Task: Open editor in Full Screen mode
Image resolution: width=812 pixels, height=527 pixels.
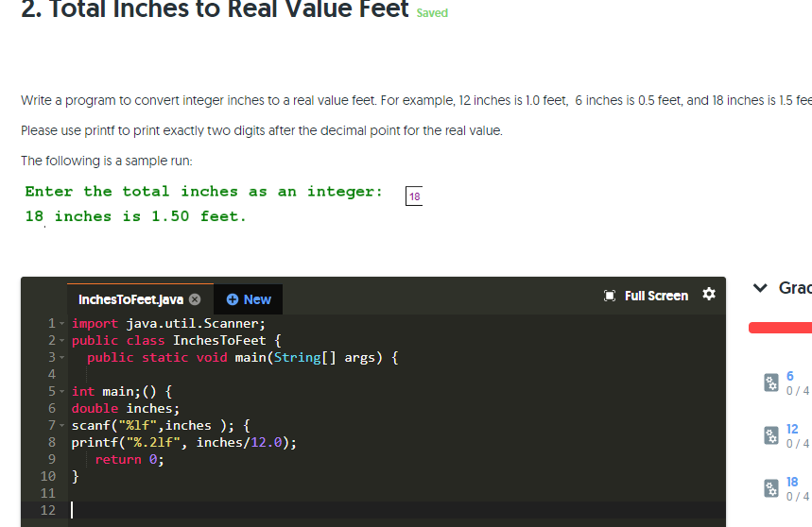Action: [646, 296]
